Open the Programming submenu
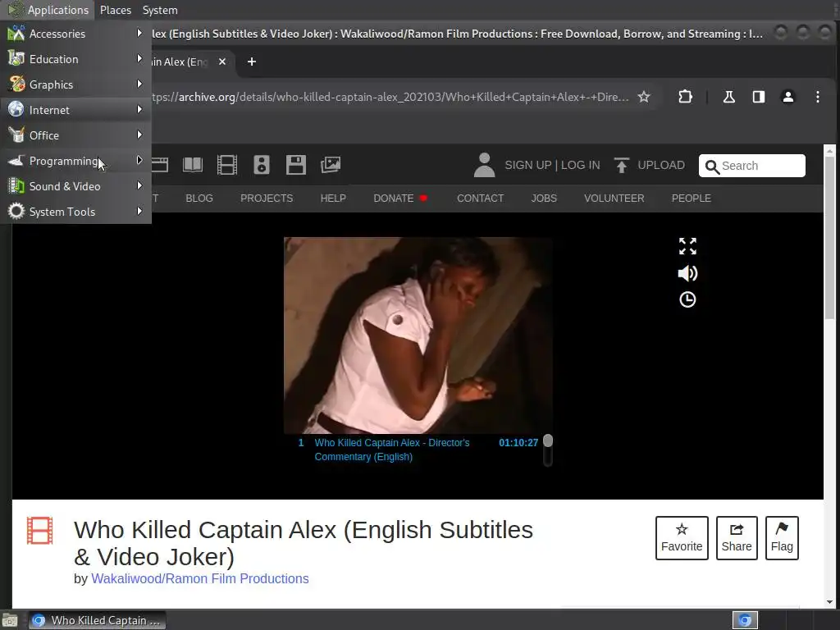Image resolution: width=840 pixels, height=630 pixels. tap(75, 161)
